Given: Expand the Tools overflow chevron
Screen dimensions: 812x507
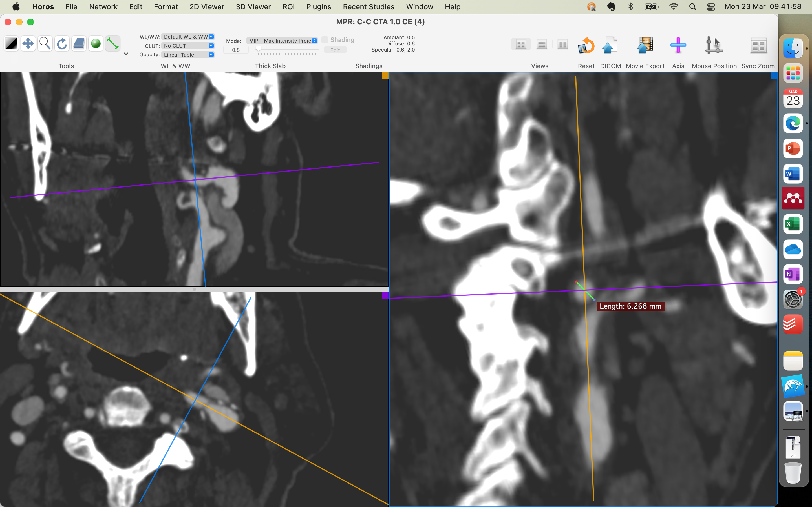Looking at the screenshot, I should [x=126, y=54].
